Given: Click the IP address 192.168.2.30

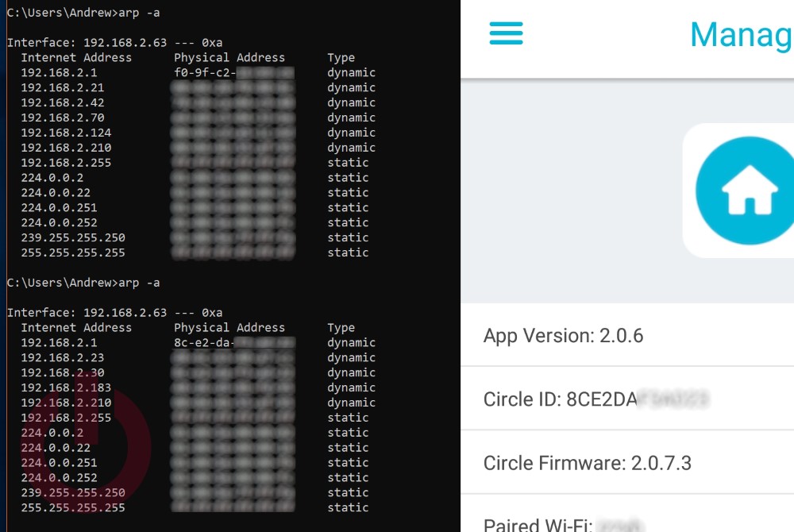Looking at the screenshot, I should coord(62,372).
